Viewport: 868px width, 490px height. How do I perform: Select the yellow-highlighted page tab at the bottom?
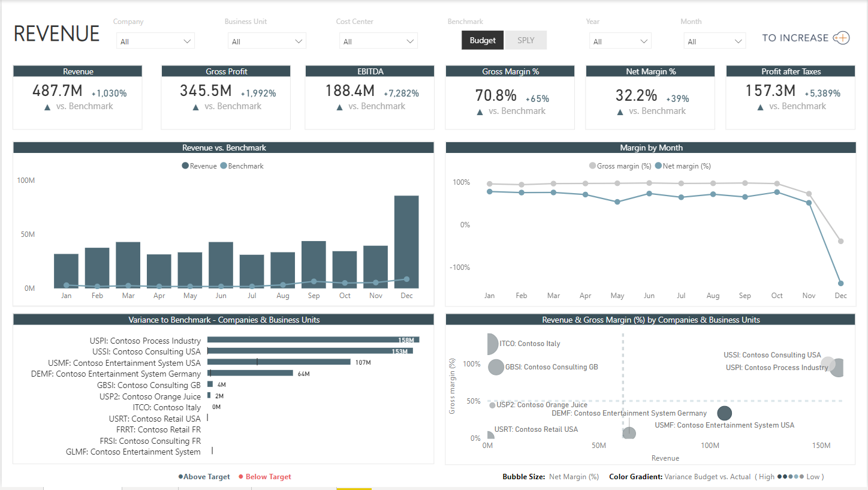354,488
